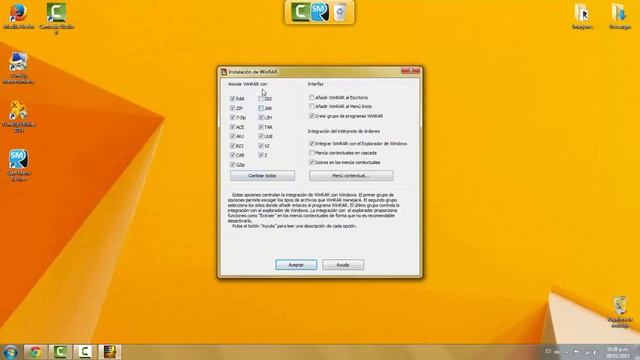Open Mozilla Firefox desktop shortcut
The height and width of the screenshot is (360, 640).
18,16
